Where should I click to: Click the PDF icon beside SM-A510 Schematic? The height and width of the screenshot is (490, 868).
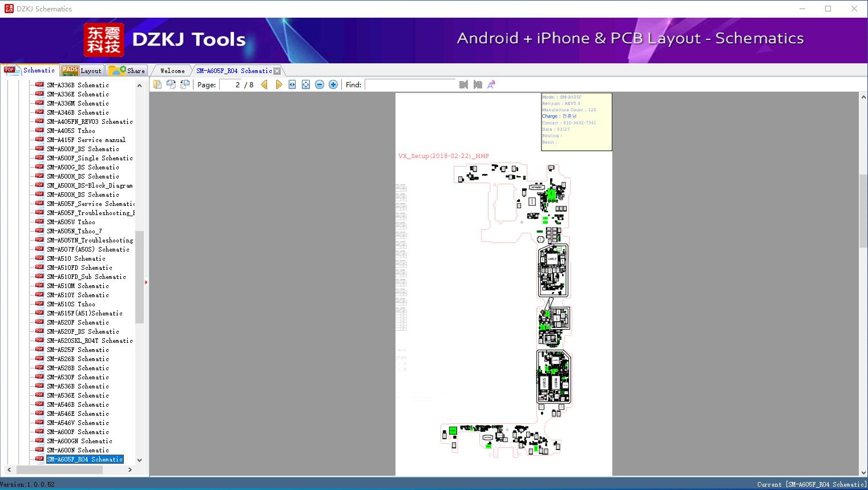click(x=39, y=258)
